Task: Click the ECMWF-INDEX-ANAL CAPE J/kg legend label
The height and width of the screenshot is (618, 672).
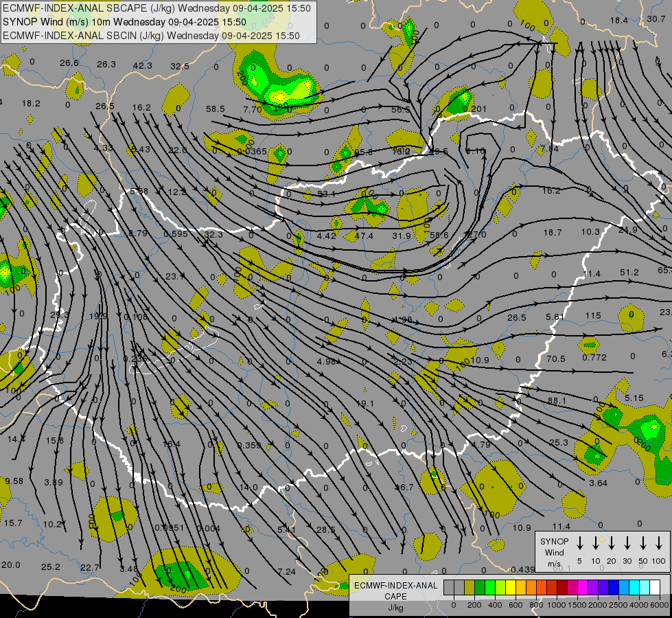Action: click(x=395, y=596)
